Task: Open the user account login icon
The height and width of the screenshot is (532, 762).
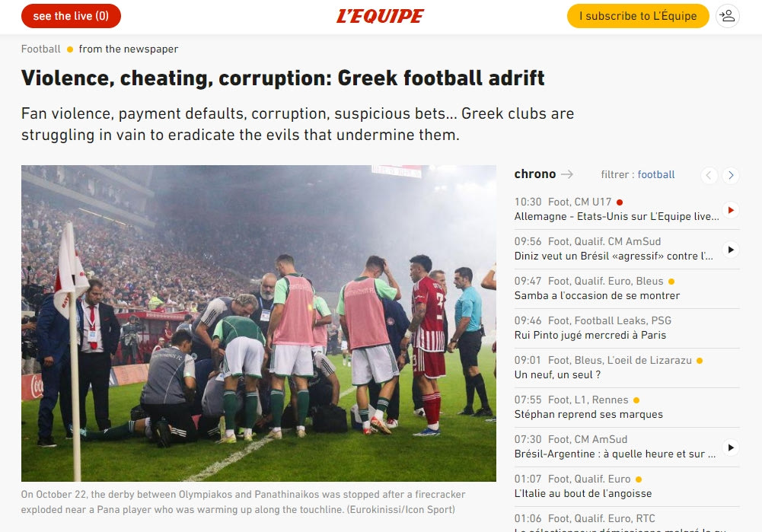Action: [728, 16]
